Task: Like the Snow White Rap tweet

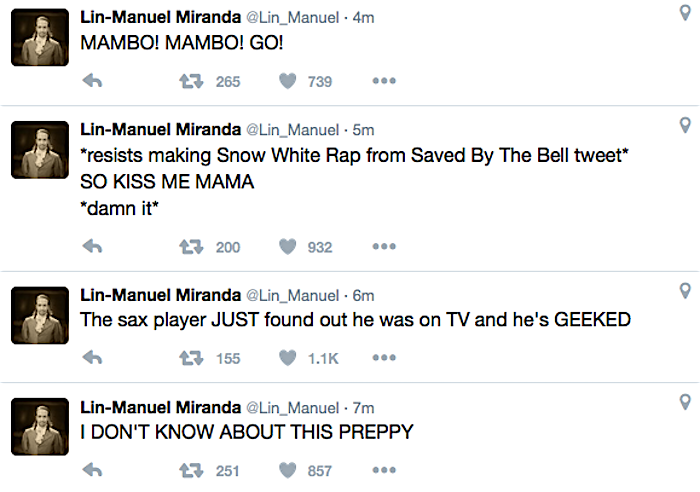Action: pyautogui.click(x=288, y=247)
